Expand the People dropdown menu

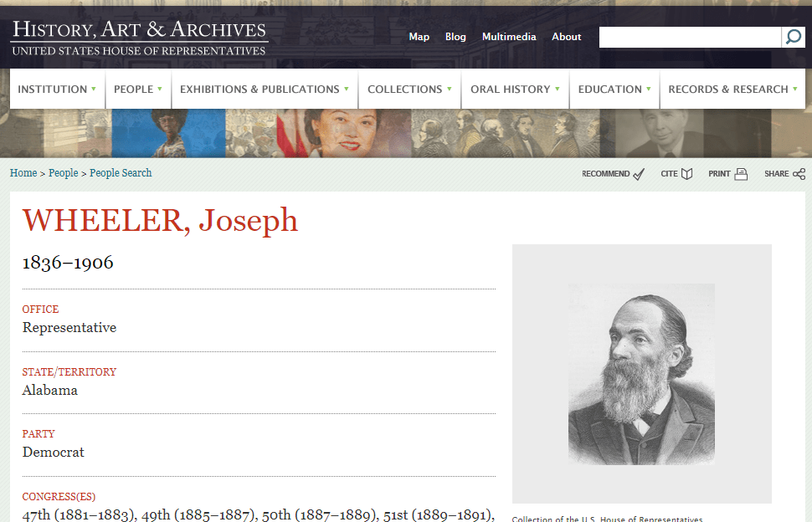click(138, 89)
